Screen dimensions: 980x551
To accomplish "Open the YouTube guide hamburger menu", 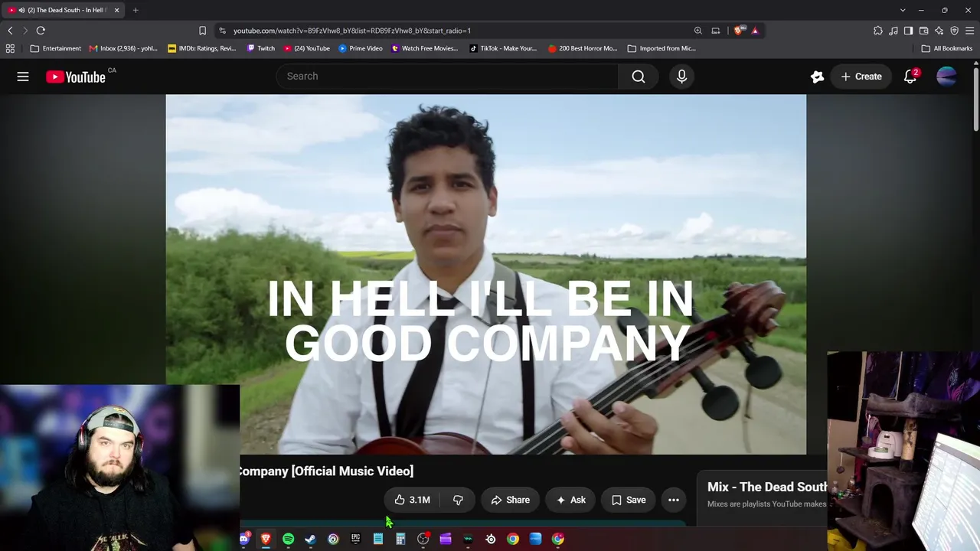I will (23, 77).
